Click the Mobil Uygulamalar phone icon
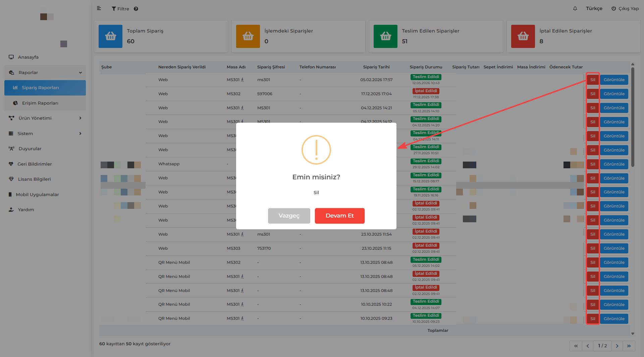The image size is (644, 357). point(10,194)
